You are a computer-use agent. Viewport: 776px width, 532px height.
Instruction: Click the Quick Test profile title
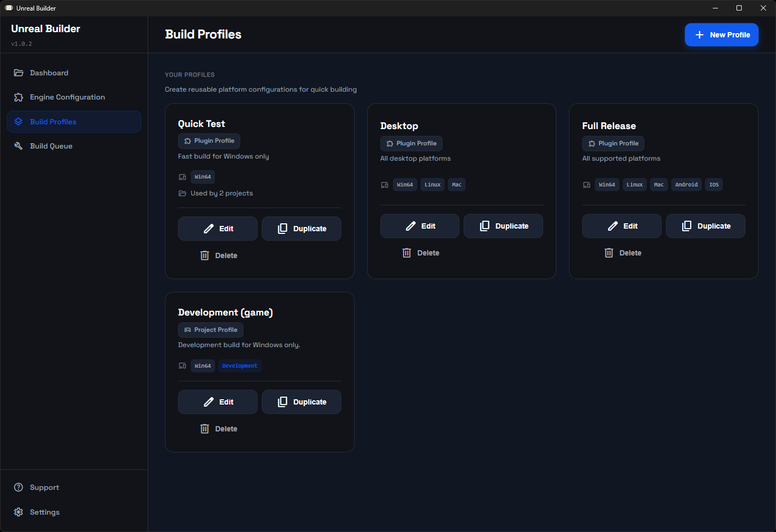tap(201, 124)
